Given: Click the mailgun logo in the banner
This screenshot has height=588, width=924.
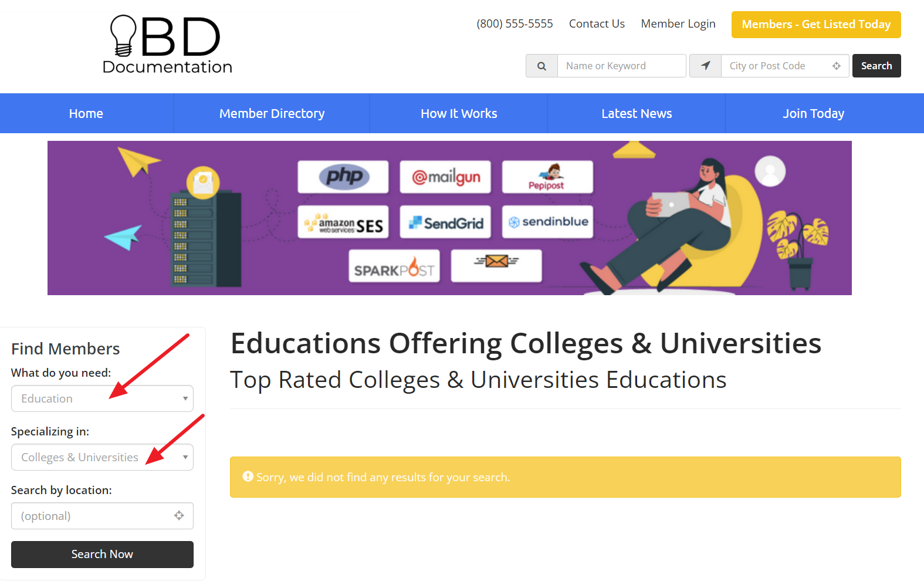Looking at the screenshot, I should tap(445, 177).
